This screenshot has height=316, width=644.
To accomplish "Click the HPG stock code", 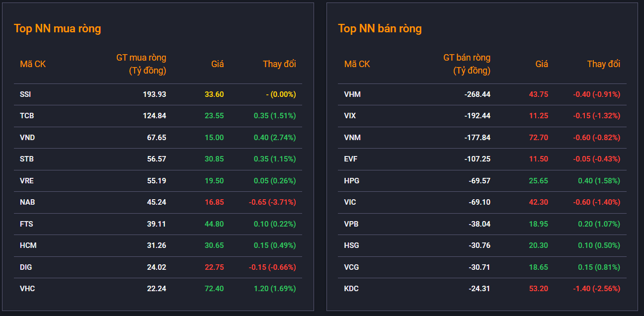I will [x=351, y=181].
